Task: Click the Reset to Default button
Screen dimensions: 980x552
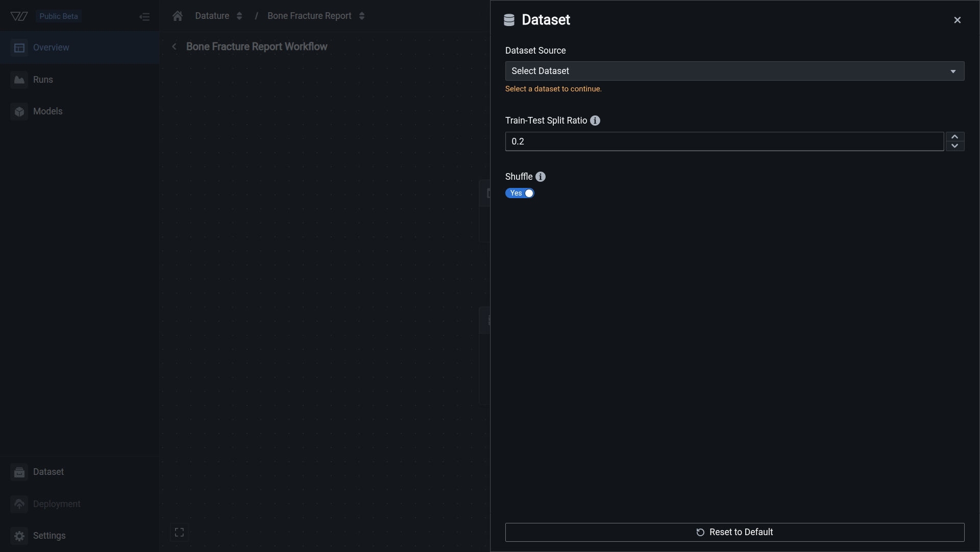Action: tap(734, 532)
